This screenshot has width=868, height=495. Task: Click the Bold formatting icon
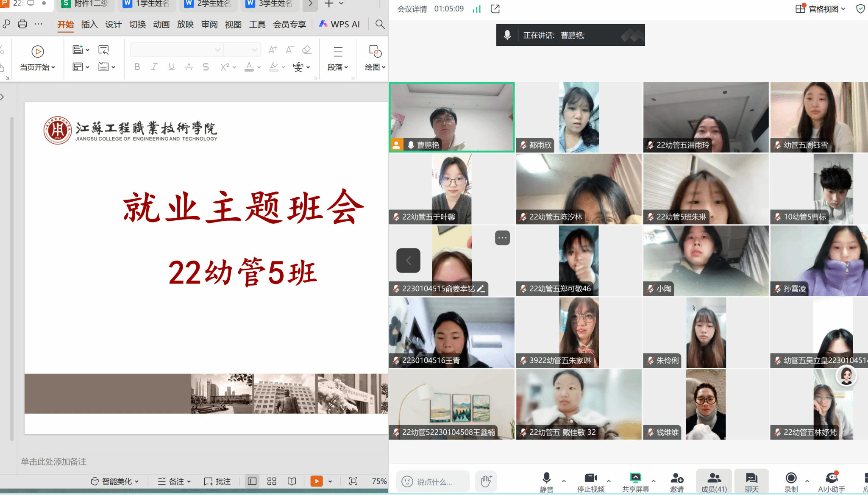pos(137,67)
